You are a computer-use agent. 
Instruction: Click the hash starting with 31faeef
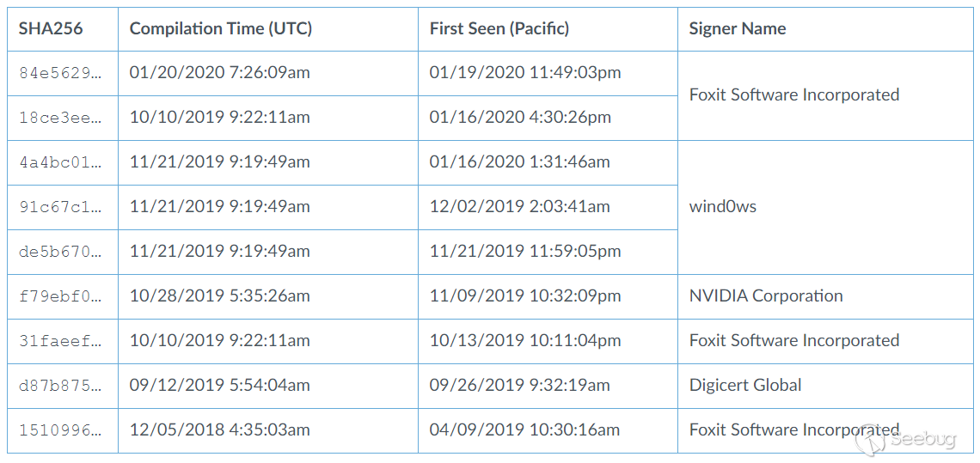[60, 341]
